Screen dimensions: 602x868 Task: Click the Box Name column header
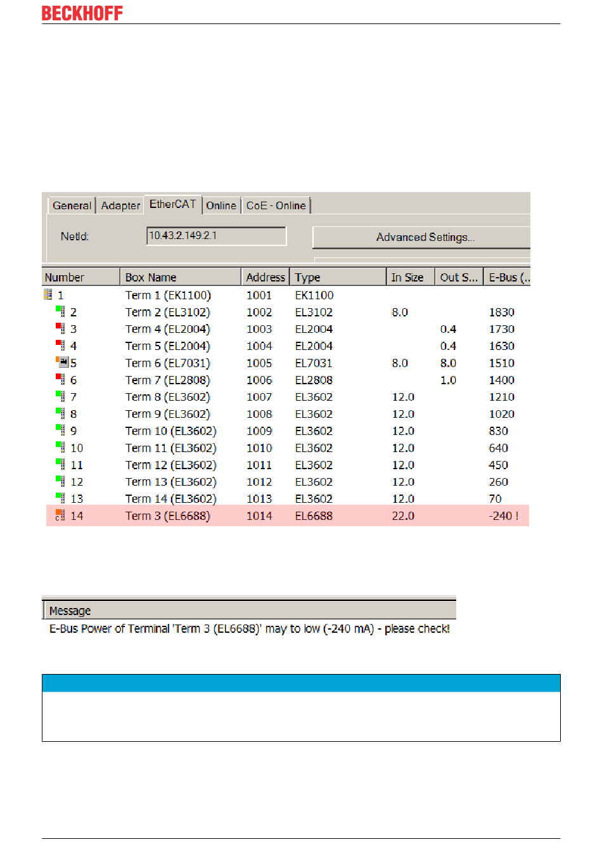[x=180, y=277]
